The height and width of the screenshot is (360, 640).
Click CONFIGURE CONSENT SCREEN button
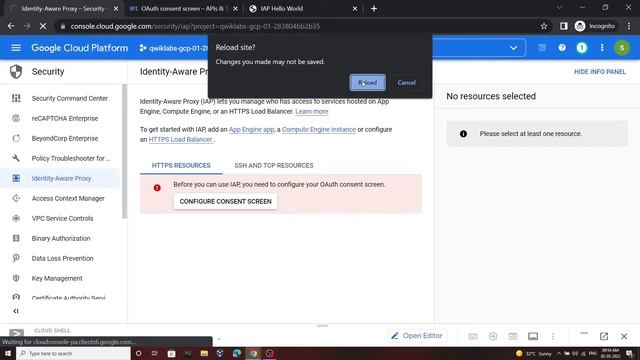click(x=225, y=201)
